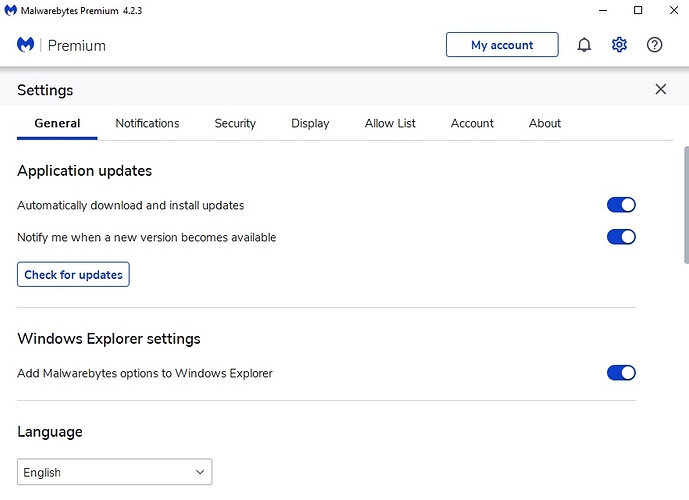Open the help question mark icon
The height and width of the screenshot is (500, 689).
[654, 45]
